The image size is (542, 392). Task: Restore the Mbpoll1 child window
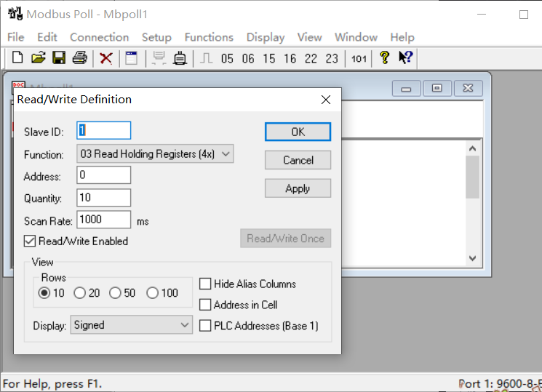click(x=437, y=89)
